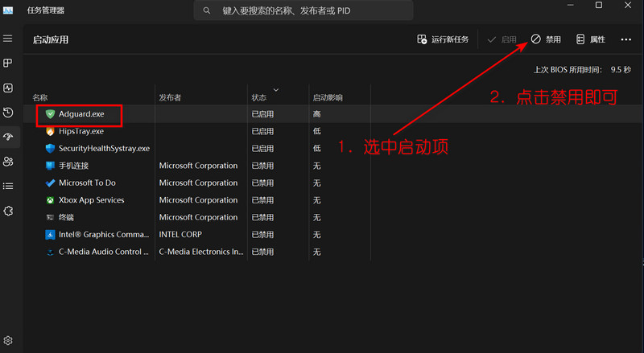This screenshot has height=353, width=644.
Task: Select the 终端 startup entry
Action: [x=66, y=218]
